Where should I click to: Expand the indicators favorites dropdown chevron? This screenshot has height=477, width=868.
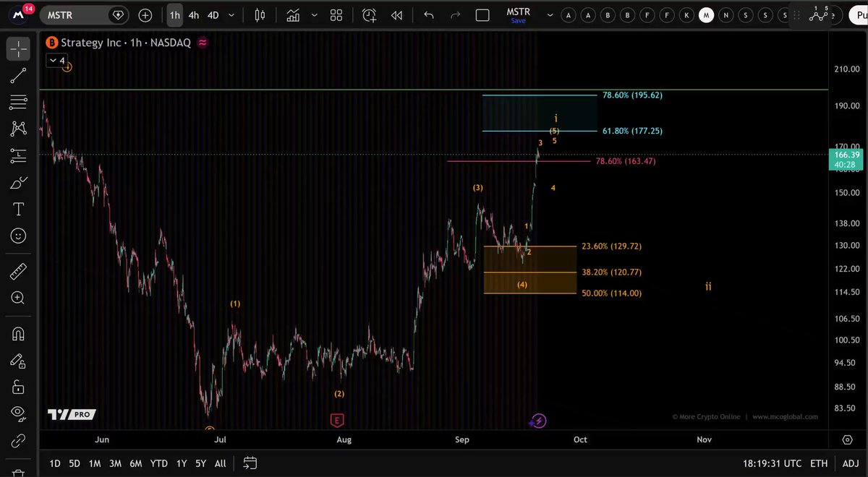[315, 14]
